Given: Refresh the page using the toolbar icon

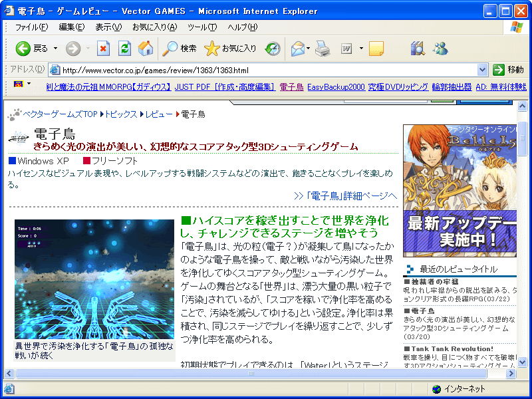Looking at the screenshot, I should pos(124,49).
